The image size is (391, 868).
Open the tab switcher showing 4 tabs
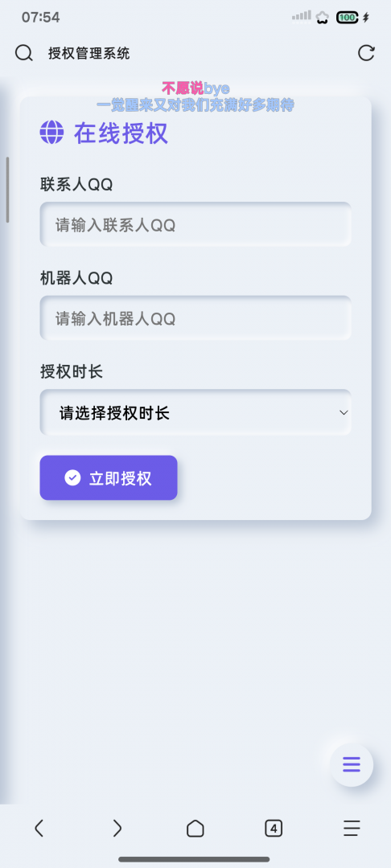(274, 829)
